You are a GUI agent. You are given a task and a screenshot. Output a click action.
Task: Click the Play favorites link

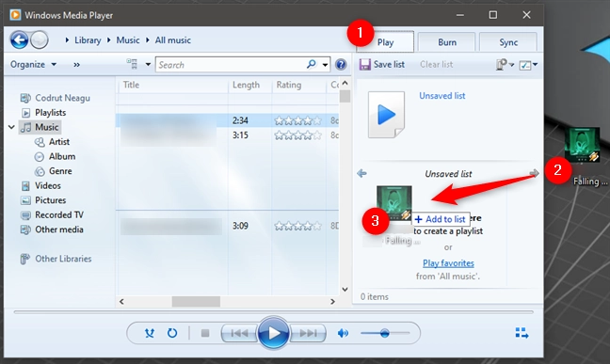coord(448,263)
